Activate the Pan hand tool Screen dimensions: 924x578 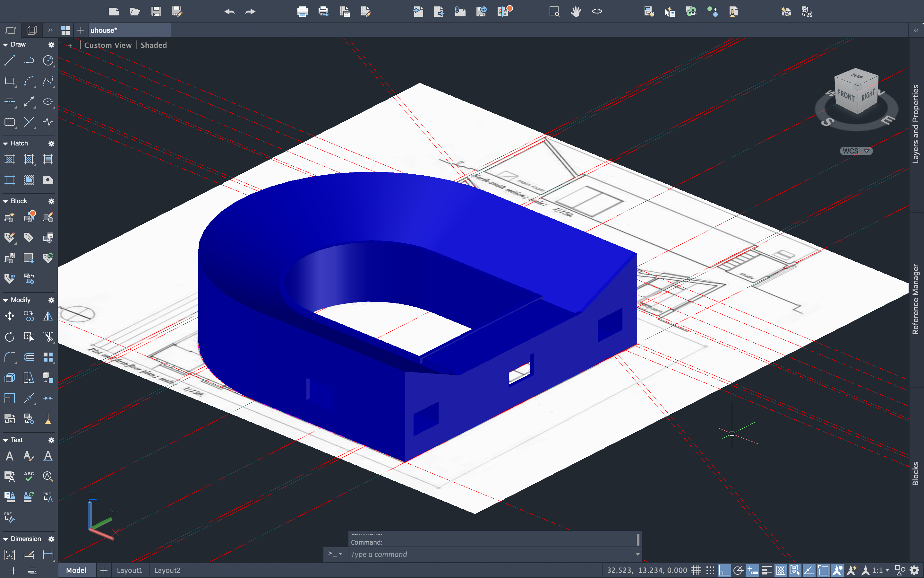pyautogui.click(x=576, y=12)
